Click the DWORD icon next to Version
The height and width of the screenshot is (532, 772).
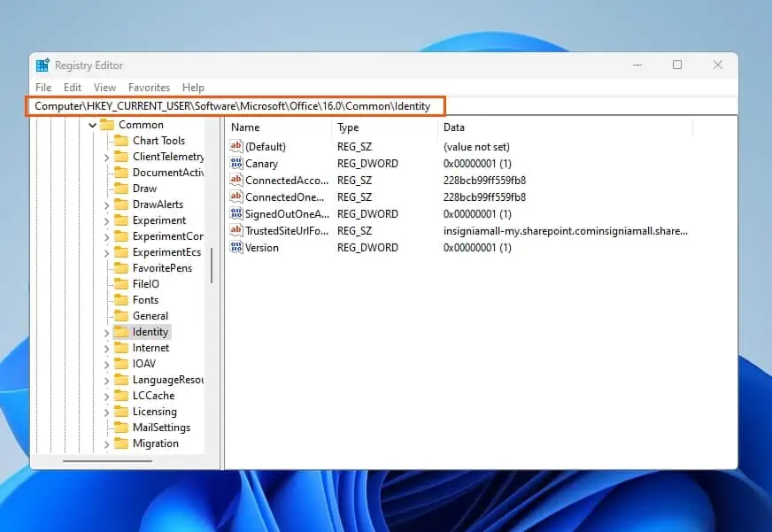[235, 248]
